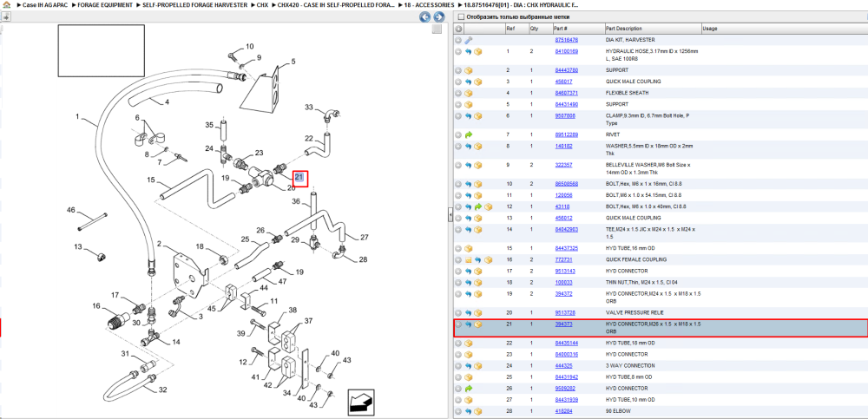Click the orientation arrow icon in the diagram
868x419 pixels.
(x=359, y=402)
